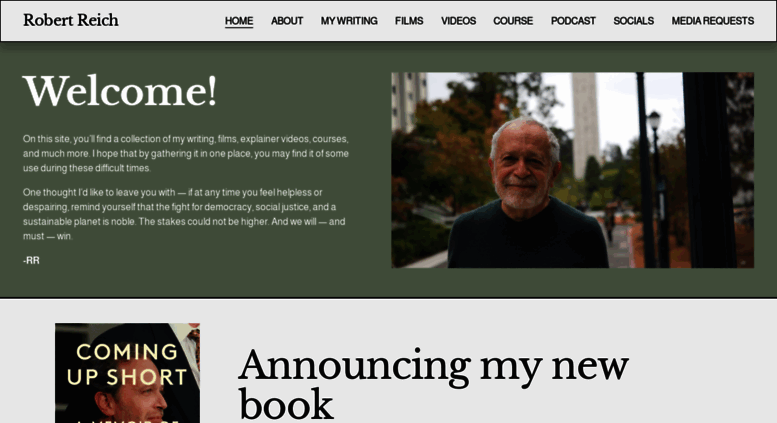Click the street lamp in the photo

[x=658, y=188]
